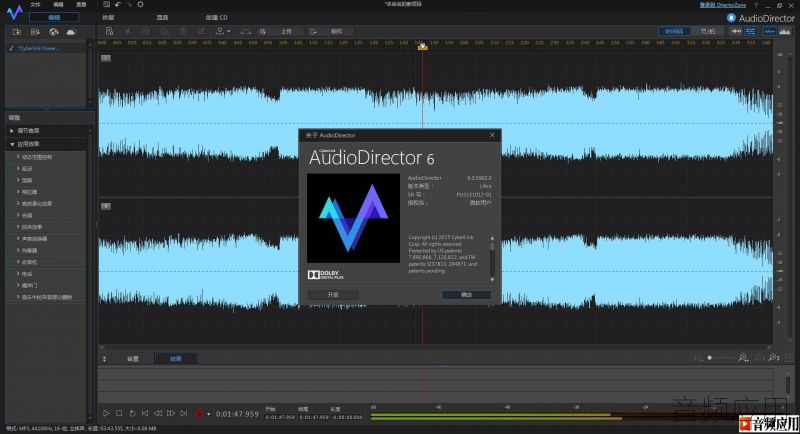The image size is (800, 434).
Task: Collapse the apply effects section
Action: (12, 144)
